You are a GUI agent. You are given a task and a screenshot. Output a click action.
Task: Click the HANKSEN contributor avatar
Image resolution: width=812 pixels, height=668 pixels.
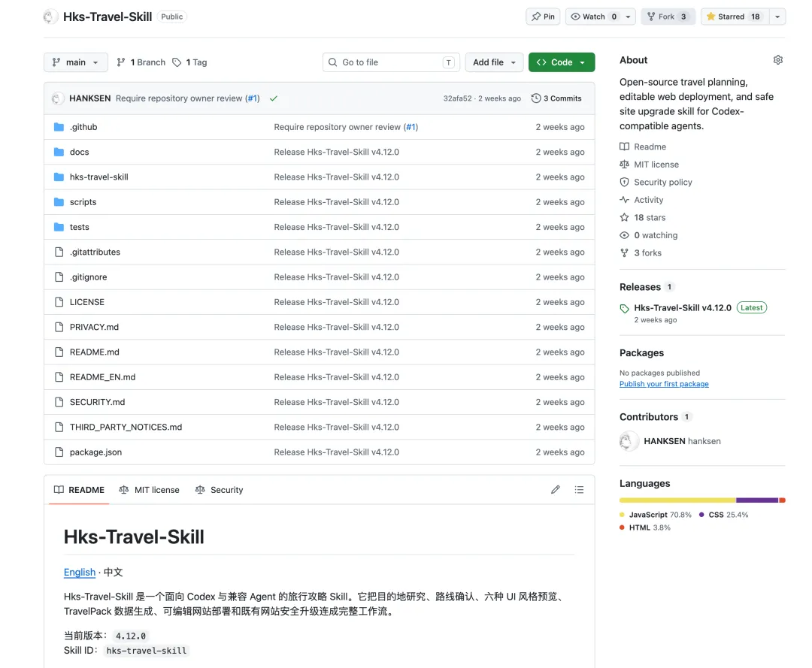(628, 441)
